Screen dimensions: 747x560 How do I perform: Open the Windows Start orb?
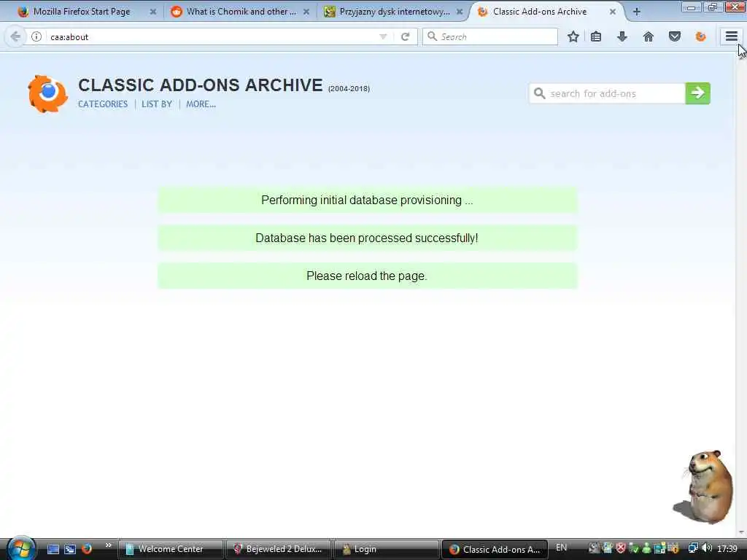20,548
